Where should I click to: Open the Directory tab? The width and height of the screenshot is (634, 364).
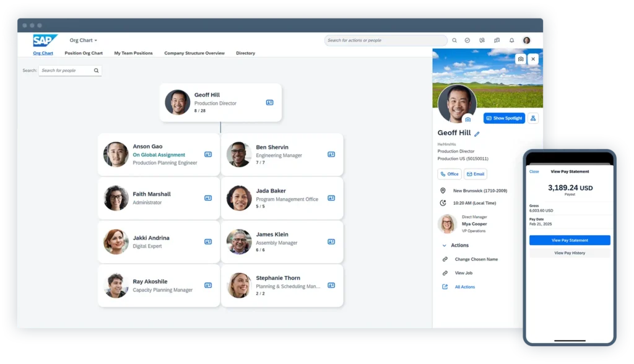(x=245, y=53)
